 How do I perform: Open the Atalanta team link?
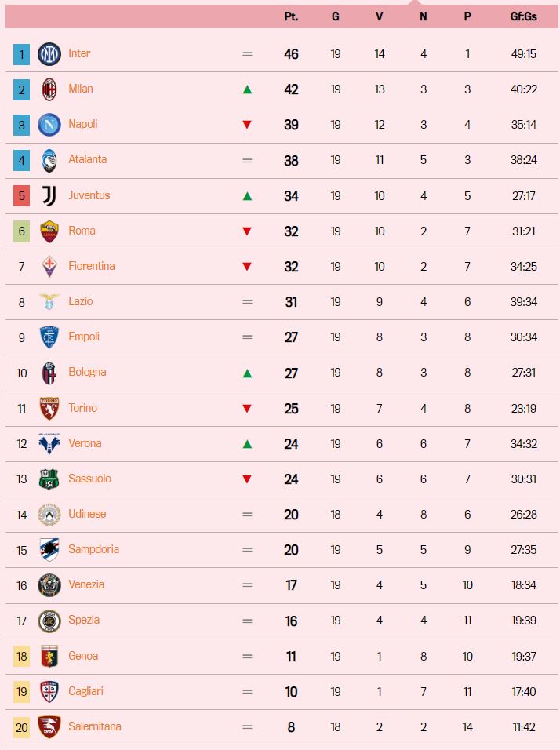coord(87,159)
